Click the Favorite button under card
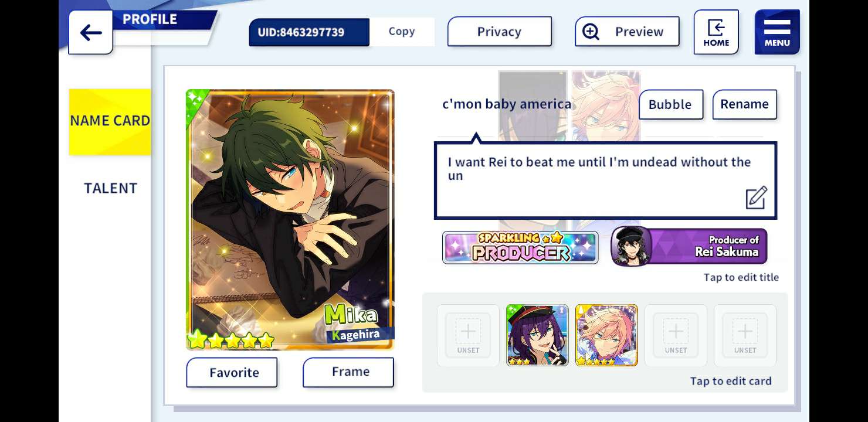 point(232,372)
